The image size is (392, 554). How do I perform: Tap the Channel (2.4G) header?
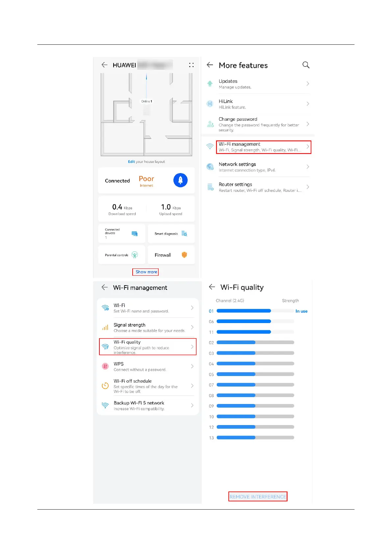click(x=230, y=300)
